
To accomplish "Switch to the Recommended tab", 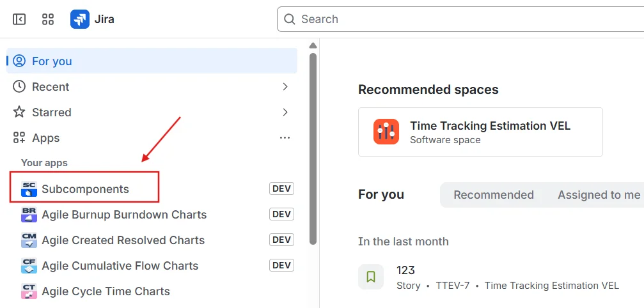I will coord(493,195).
